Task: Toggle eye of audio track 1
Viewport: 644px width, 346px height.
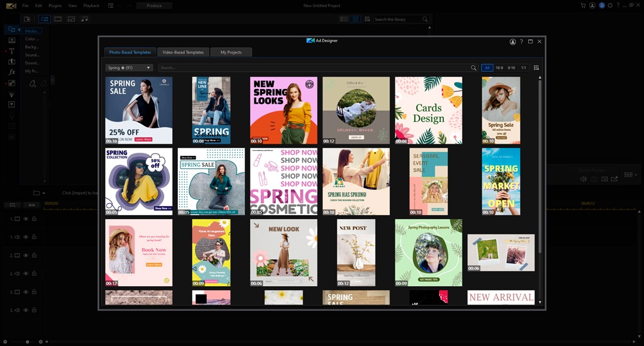Action: tap(26, 237)
